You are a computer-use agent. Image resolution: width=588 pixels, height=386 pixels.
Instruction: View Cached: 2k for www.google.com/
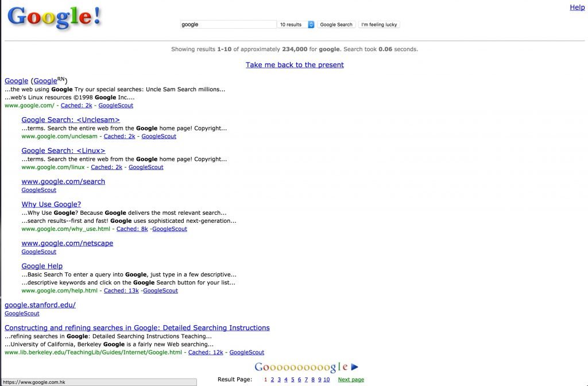point(76,106)
